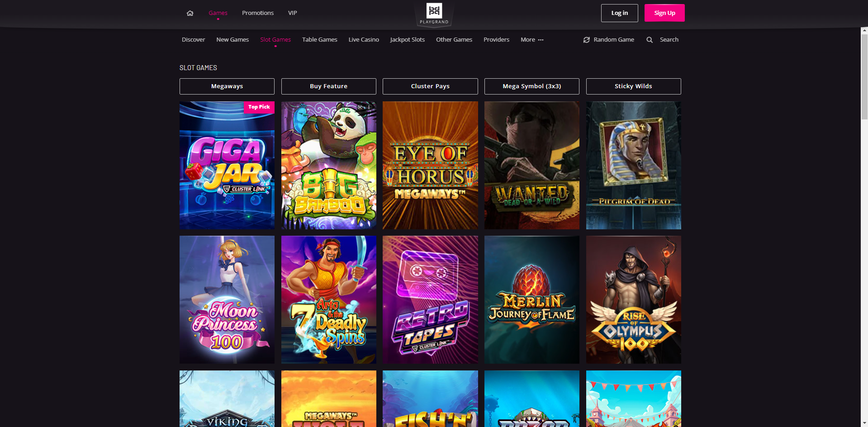Open the Giga Jar game tile
This screenshot has height=427, width=868.
coord(227,166)
